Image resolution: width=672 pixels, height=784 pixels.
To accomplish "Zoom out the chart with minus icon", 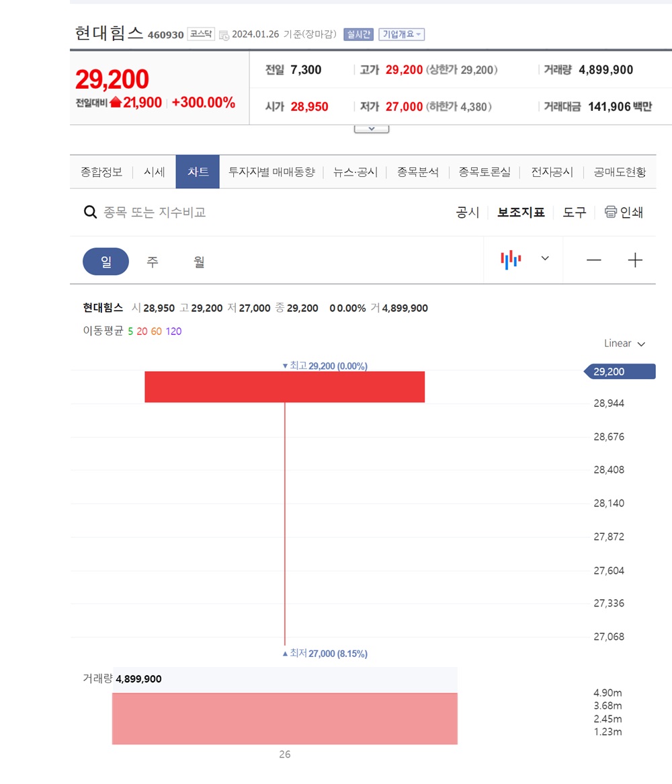I will click(x=593, y=260).
